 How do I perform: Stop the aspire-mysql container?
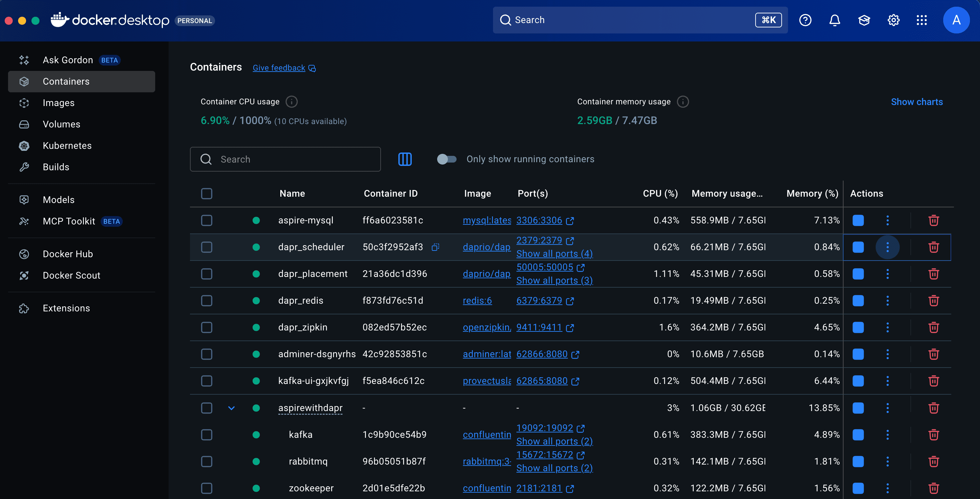tap(858, 220)
